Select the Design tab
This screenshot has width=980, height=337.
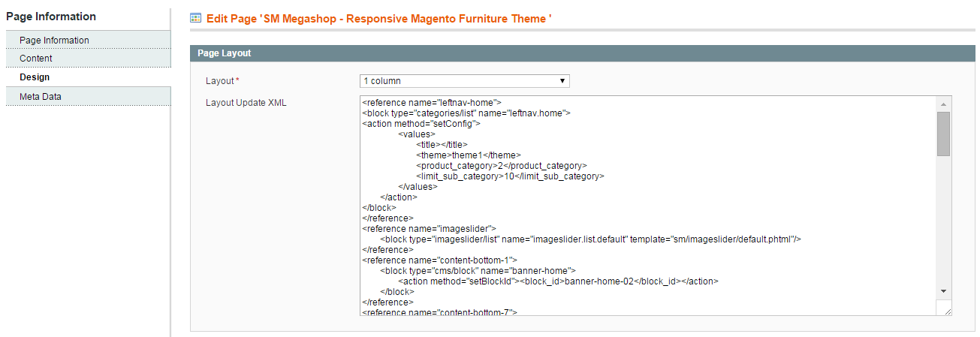(x=88, y=77)
